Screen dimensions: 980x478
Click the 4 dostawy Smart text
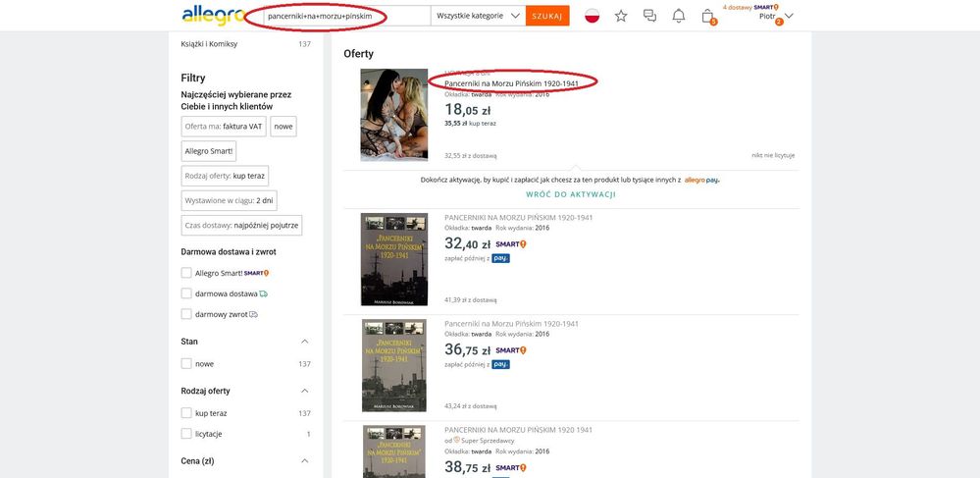[x=750, y=8]
